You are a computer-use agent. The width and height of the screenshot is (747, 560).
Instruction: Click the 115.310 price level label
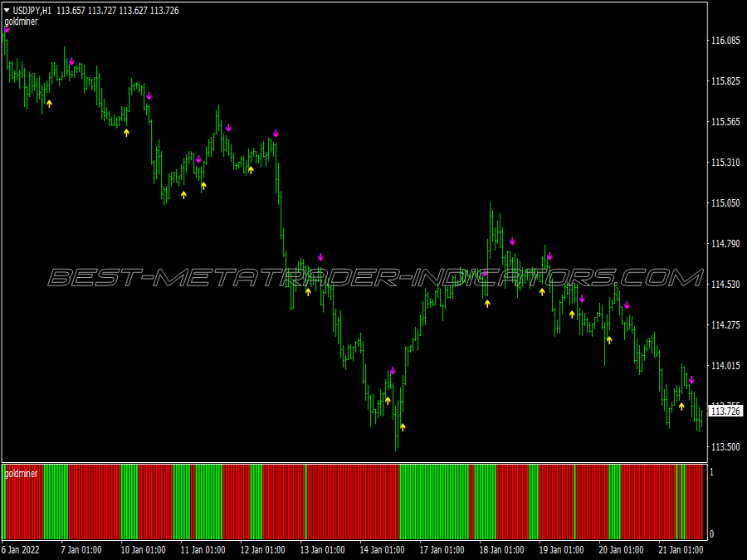[725, 163]
